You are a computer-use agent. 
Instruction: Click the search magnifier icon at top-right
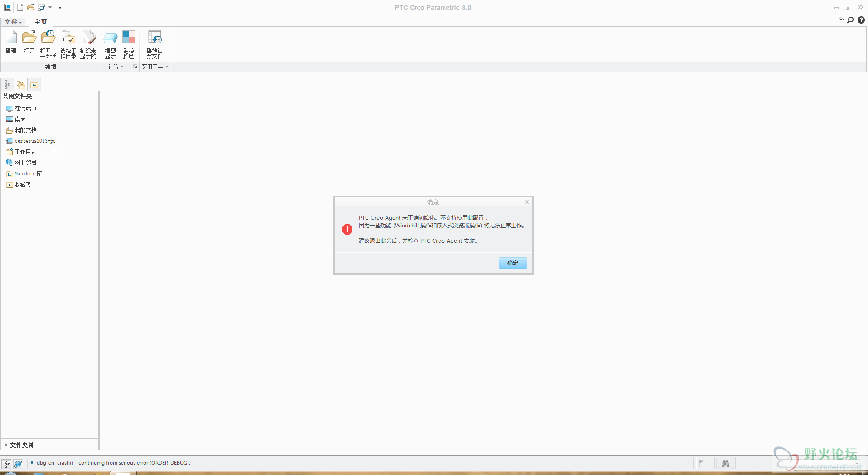[850, 20]
